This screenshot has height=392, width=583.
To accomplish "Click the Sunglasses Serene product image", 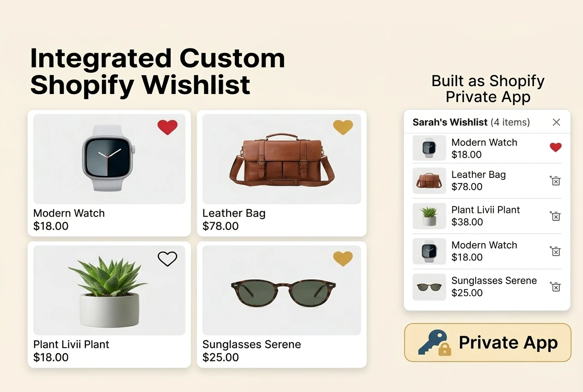I will click(x=281, y=290).
